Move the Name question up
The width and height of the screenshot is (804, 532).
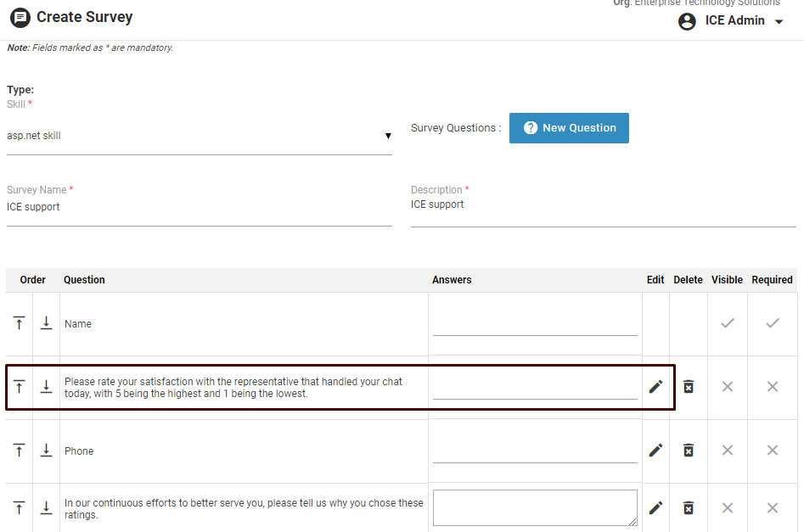(x=19, y=323)
